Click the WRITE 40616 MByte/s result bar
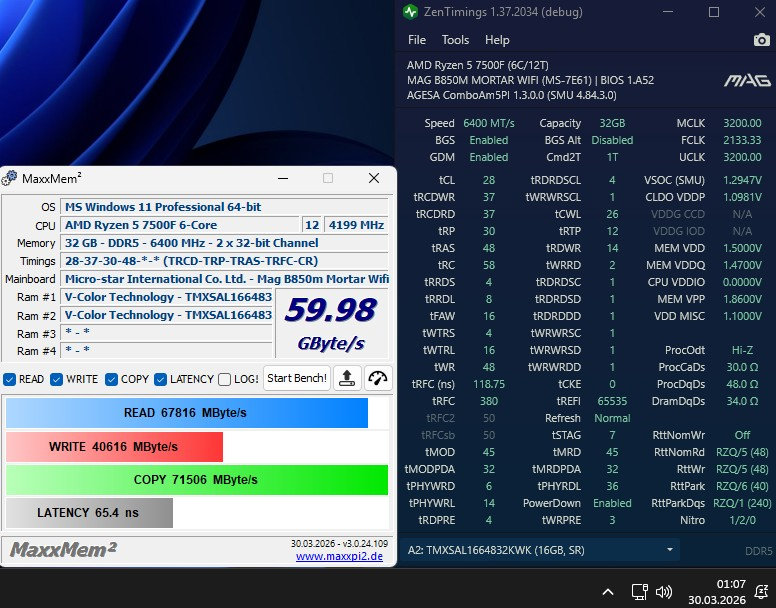 [x=114, y=447]
